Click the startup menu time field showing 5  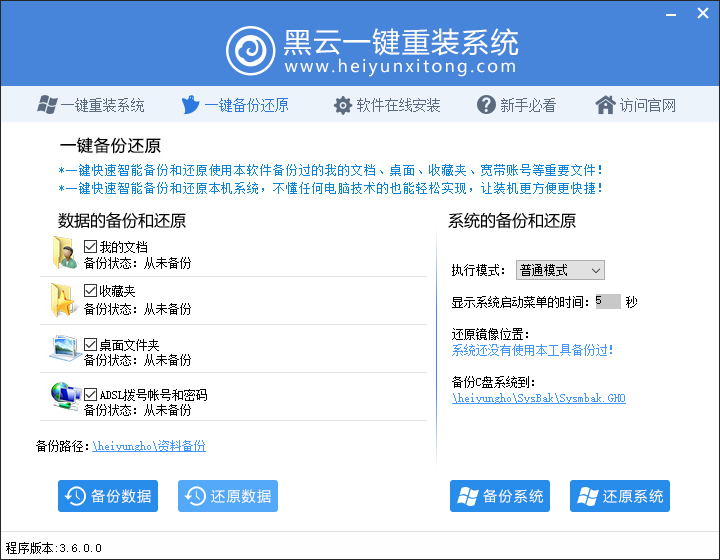(608, 302)
